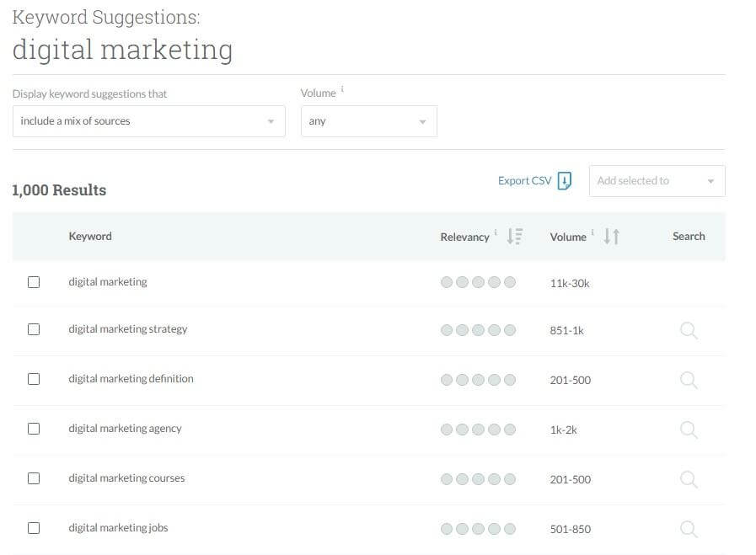Click info icon beside Relevancy column header
This screenshot has width=756, height=555.
[x=496, y=232]
